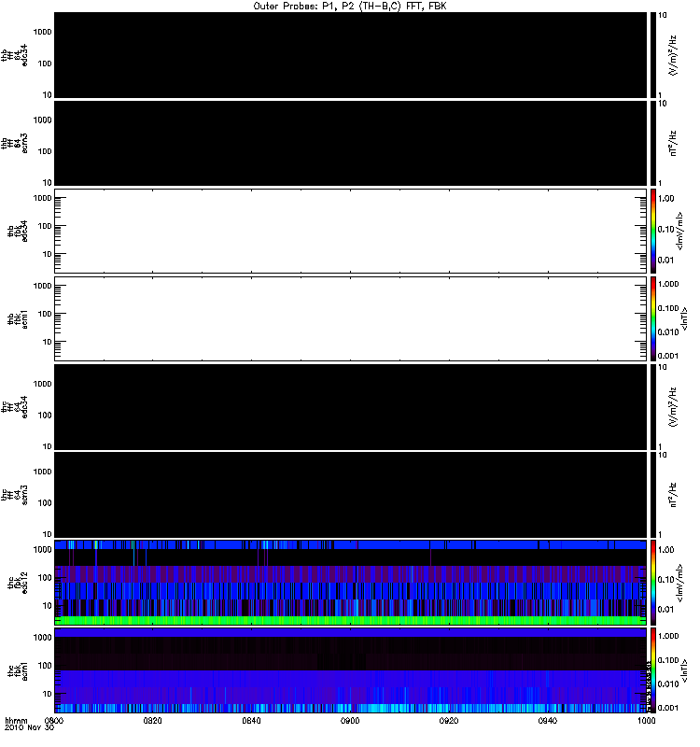Click the 0840 time axis label
700x747 pixels.
point(251,721)
